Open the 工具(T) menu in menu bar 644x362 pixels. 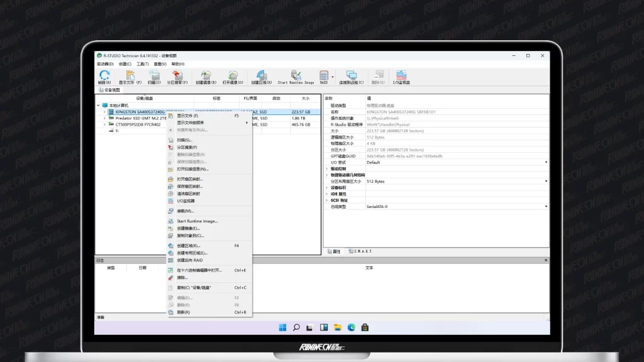(x=142, y=63)
